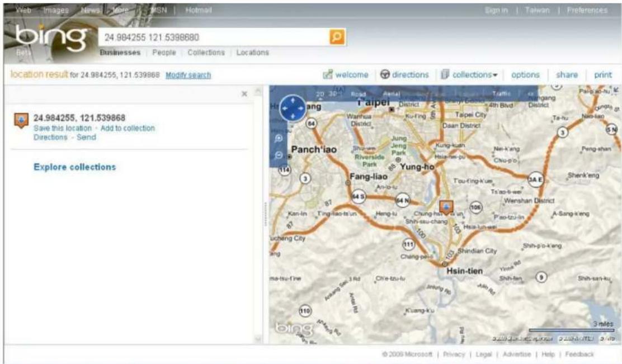Select the Collections search category
Screen dimensions: 622x364
click(x=206, y=53)
